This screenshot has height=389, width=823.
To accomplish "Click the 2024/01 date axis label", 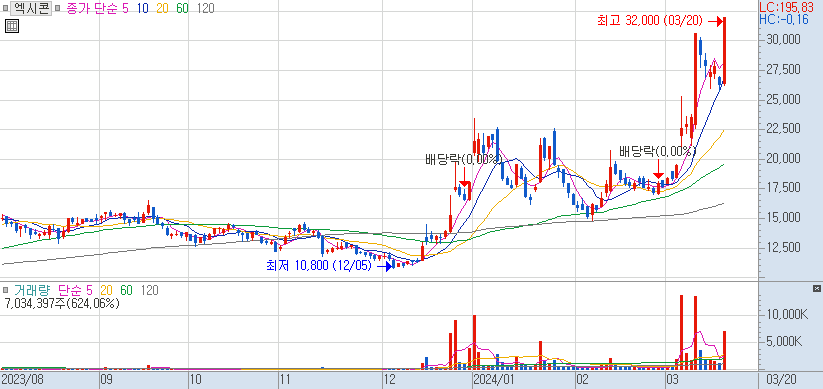I will coord(493,379).
